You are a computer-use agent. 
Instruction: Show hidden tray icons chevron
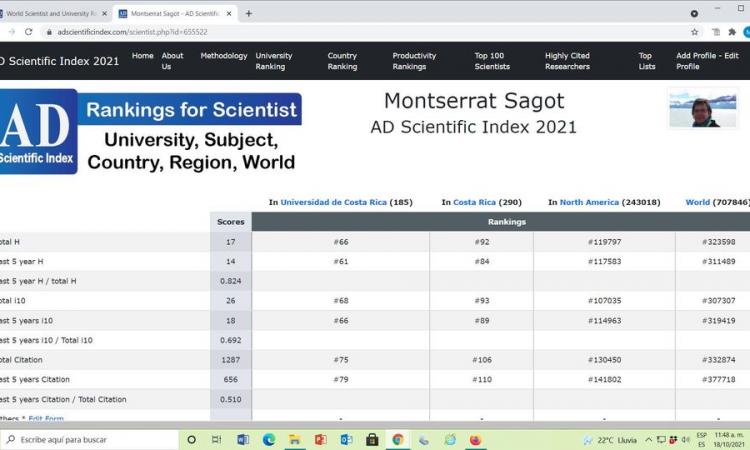pos(649,439)
